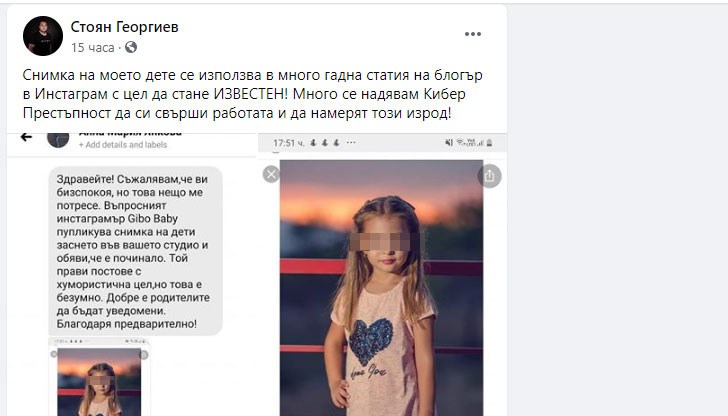The image size is (728, 416).
Task: Click Стоян Георгиев's profile picture
Action: (x=43, y=35)
